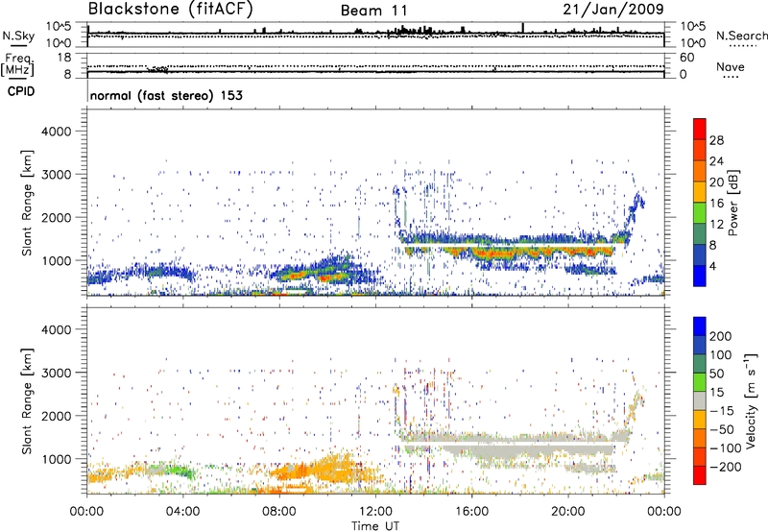Screen dimensions: 768x532
Task: Click the 16 label on the power colorbar
Action: click(x=716, y=204)
